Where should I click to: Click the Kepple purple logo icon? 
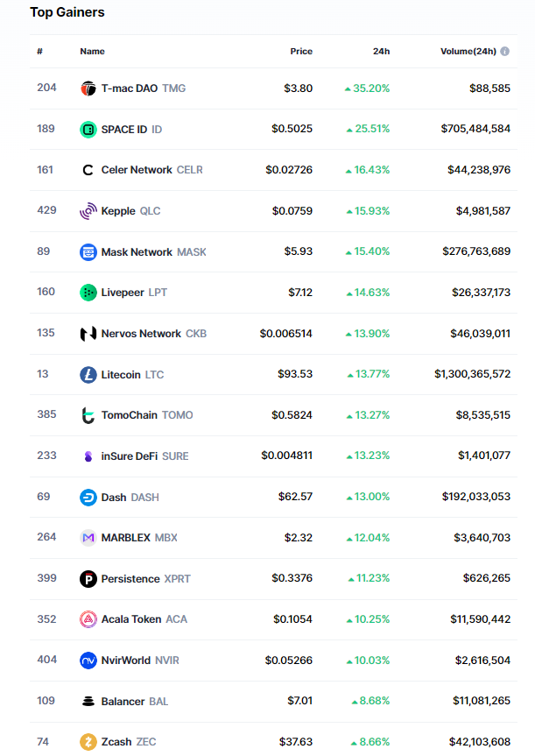(88, 211)
